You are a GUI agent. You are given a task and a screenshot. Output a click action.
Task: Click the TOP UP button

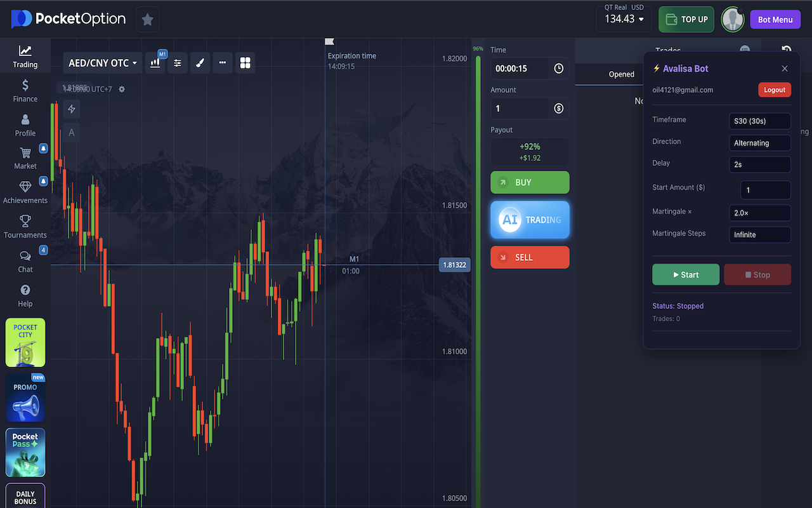(x=686, y=19)
